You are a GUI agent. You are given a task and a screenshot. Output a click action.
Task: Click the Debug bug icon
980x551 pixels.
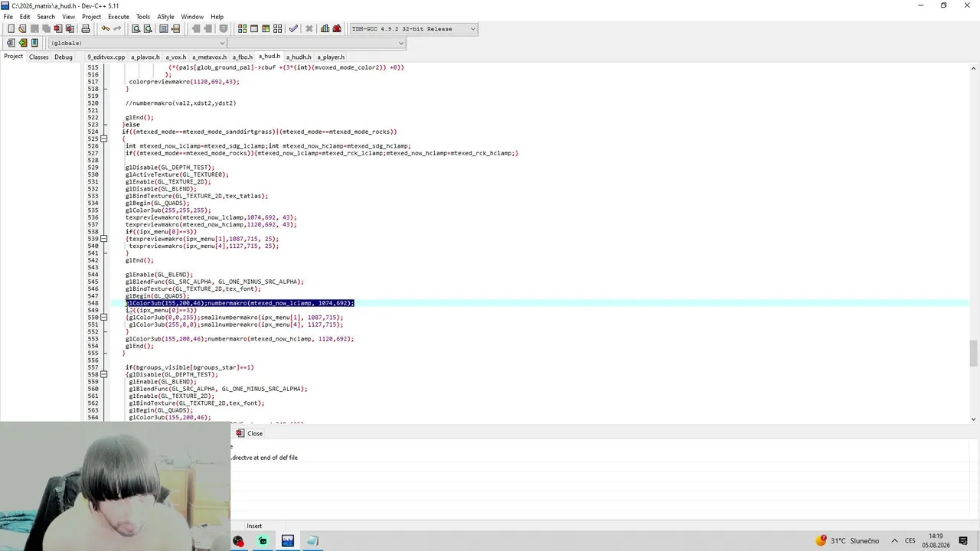tap(337, 29)
